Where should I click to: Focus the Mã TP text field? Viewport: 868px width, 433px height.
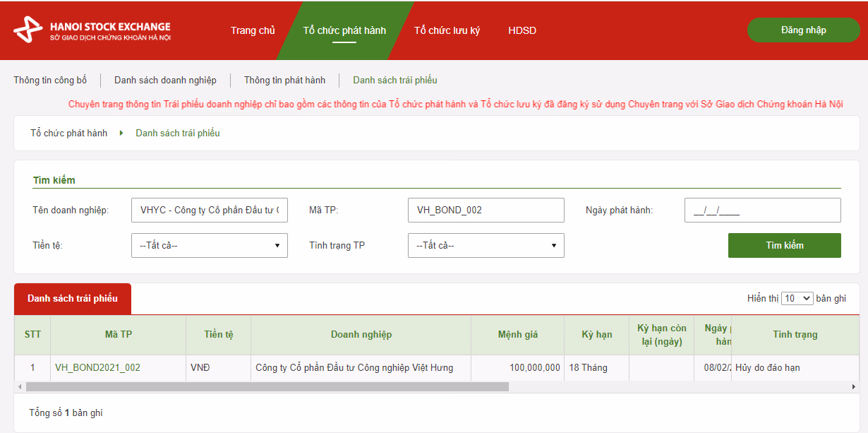pyautogui.click(x=486, y=210)
